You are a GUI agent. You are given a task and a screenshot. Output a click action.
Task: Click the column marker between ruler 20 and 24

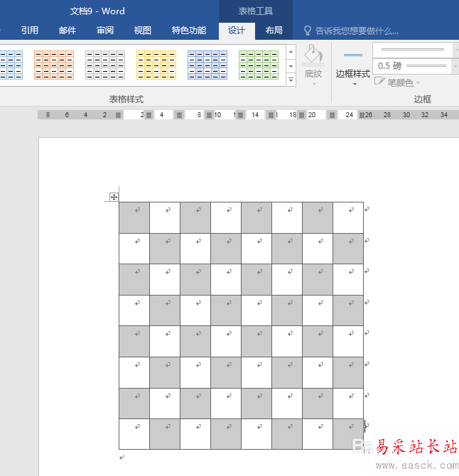click(x=332, y=115)
